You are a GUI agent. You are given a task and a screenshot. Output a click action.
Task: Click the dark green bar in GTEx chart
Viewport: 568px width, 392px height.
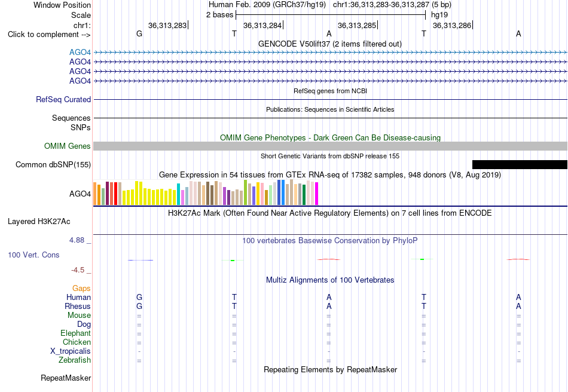(304, 195)
